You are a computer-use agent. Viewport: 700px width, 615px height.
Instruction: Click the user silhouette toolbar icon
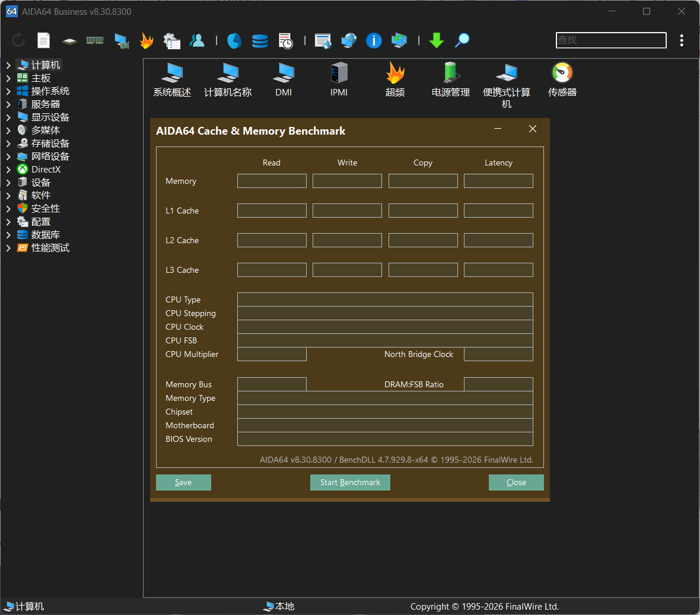pyautogui.click(x=197, y=40)
